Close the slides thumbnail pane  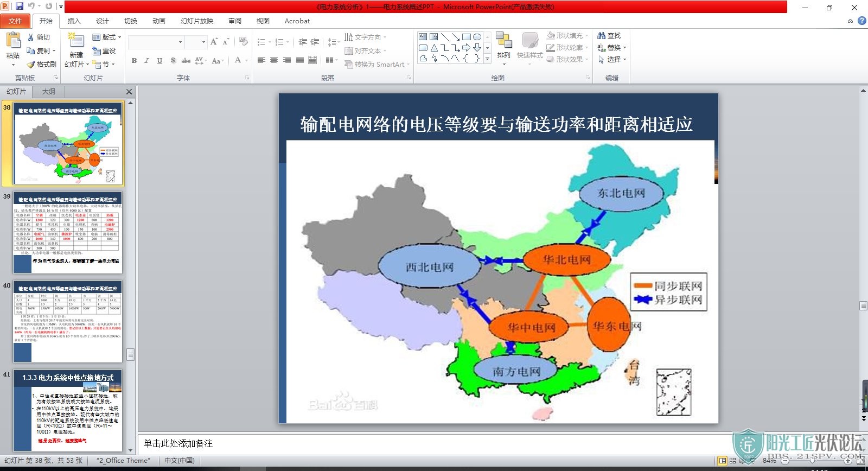tap(129, 92)
